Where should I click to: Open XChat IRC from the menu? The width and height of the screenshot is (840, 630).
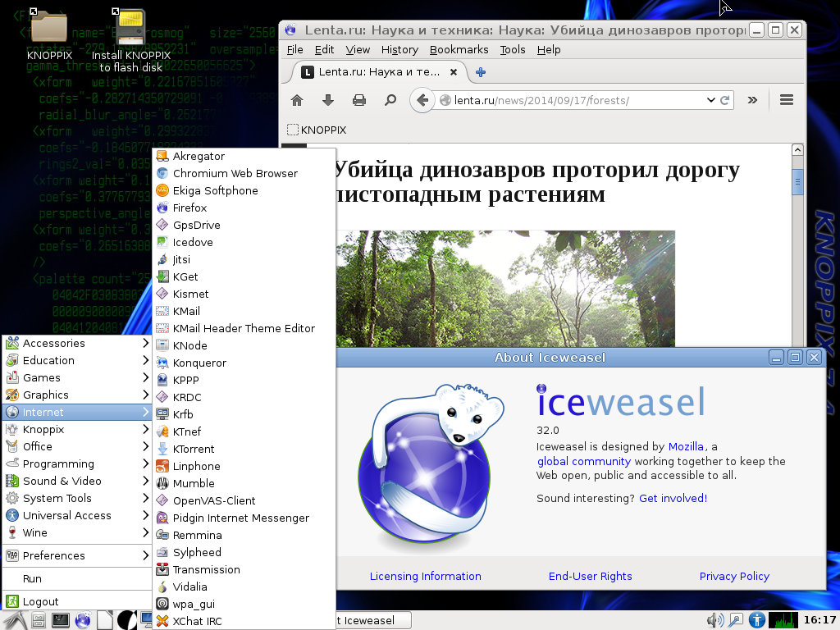(244, 621)
